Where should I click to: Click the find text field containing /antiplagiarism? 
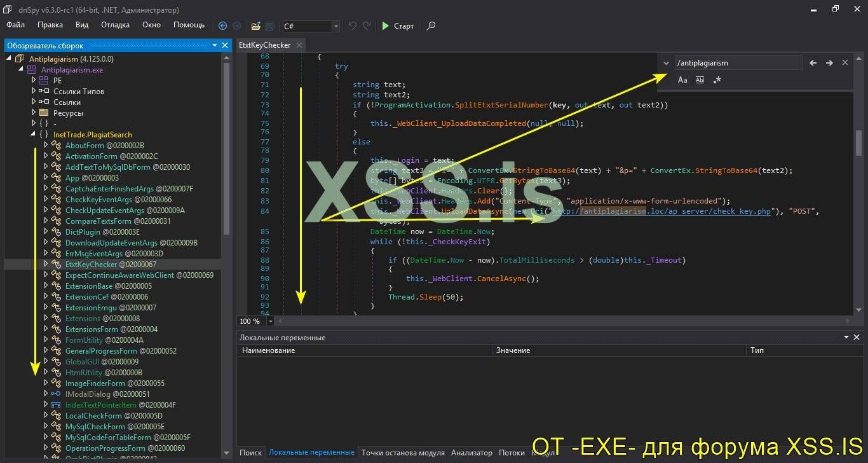[738, 63]
